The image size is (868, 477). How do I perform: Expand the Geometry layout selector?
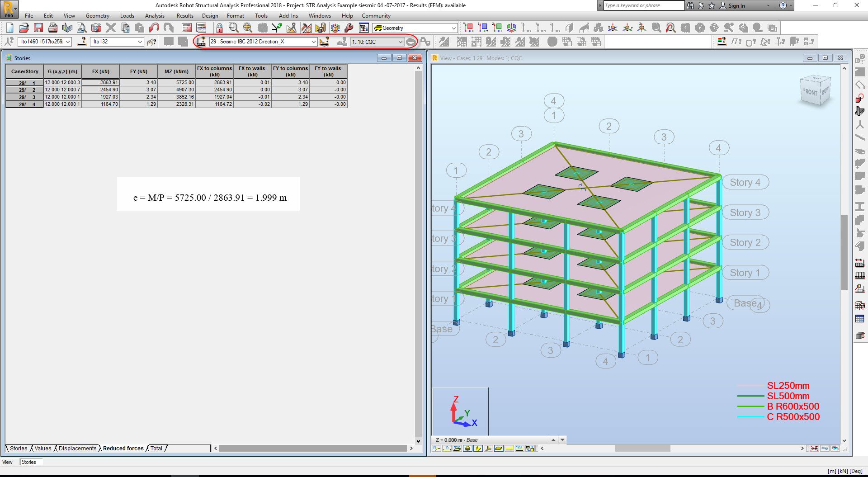pos(453,28)
